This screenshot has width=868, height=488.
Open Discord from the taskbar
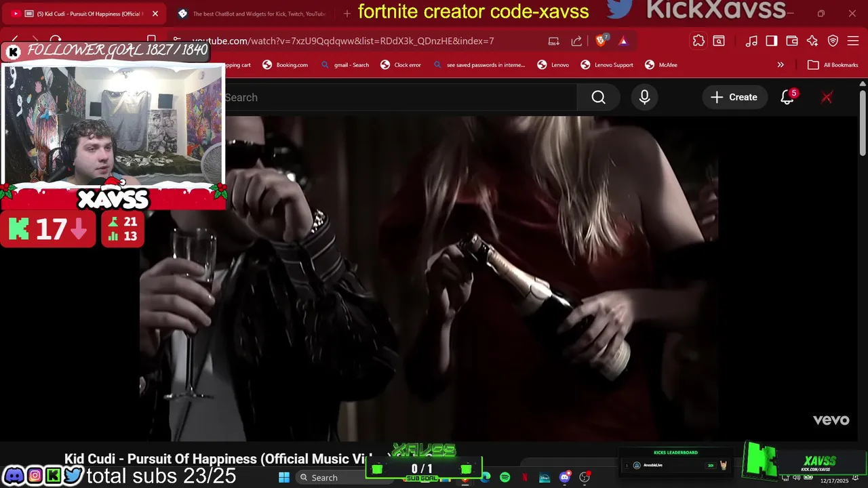click(x=565, y=478)
